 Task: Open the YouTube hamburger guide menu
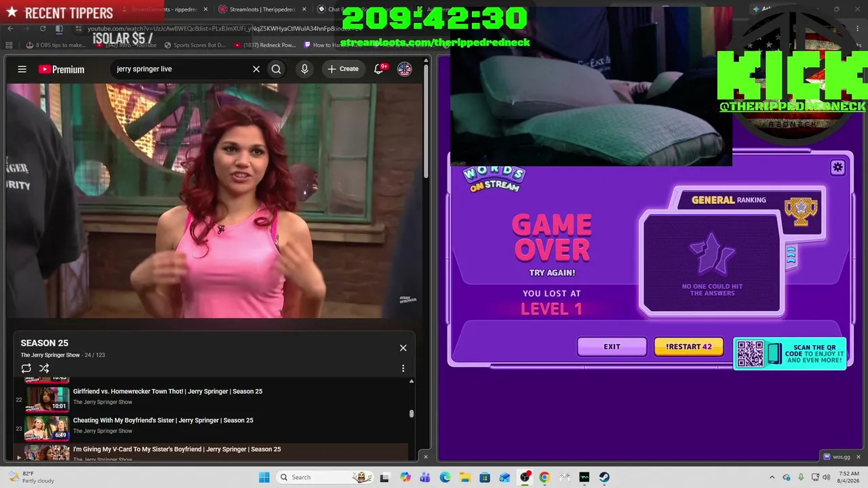tap(22, 69)
